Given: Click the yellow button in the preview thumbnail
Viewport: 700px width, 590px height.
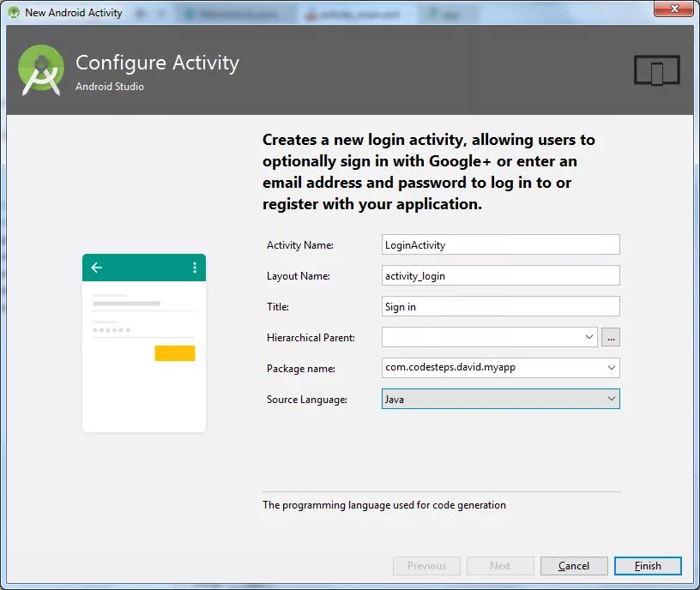Looking at the screenshot, I should point(175,353).
